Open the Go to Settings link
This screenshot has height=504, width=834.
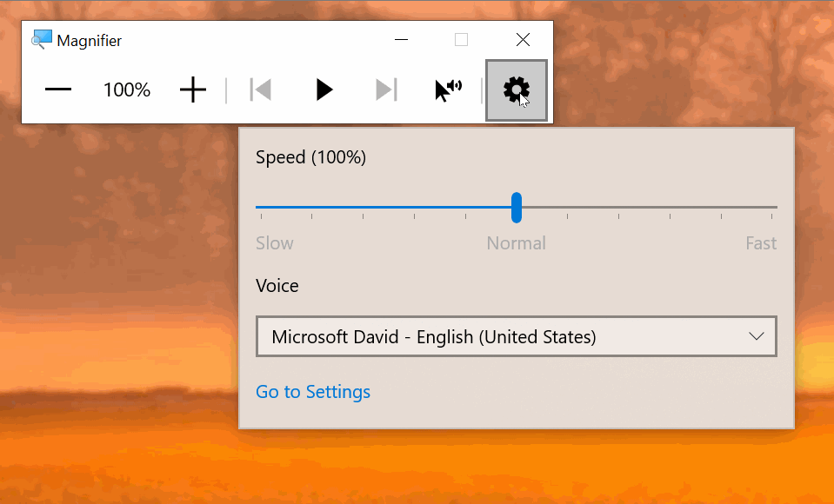click(313, 392)
